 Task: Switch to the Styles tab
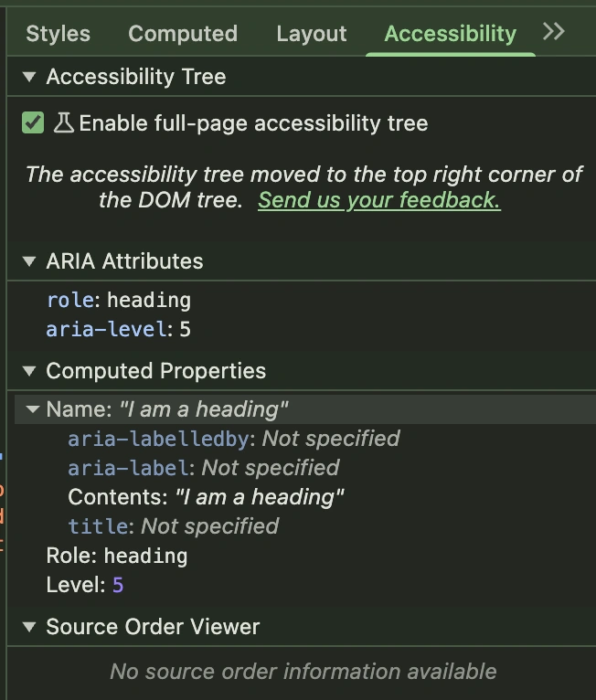[x=58, y=34]
